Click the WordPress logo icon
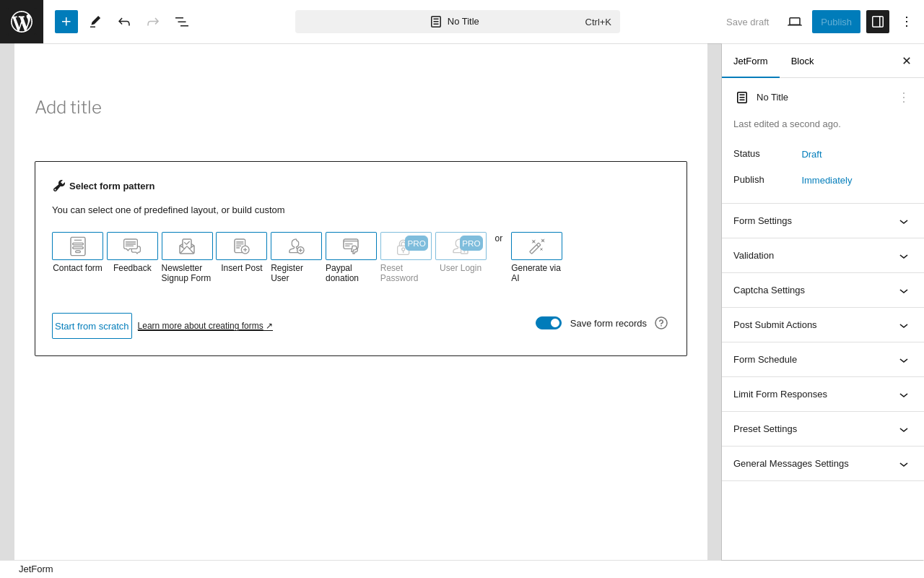Image resolution: width=924 pixels, height=578 pixels. click(x=22, y=22)
